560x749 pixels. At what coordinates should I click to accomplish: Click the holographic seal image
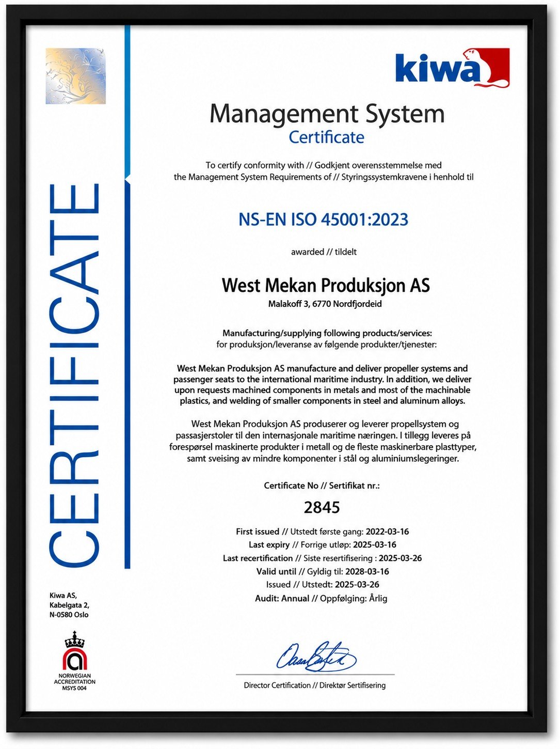[x=75, y=76]
